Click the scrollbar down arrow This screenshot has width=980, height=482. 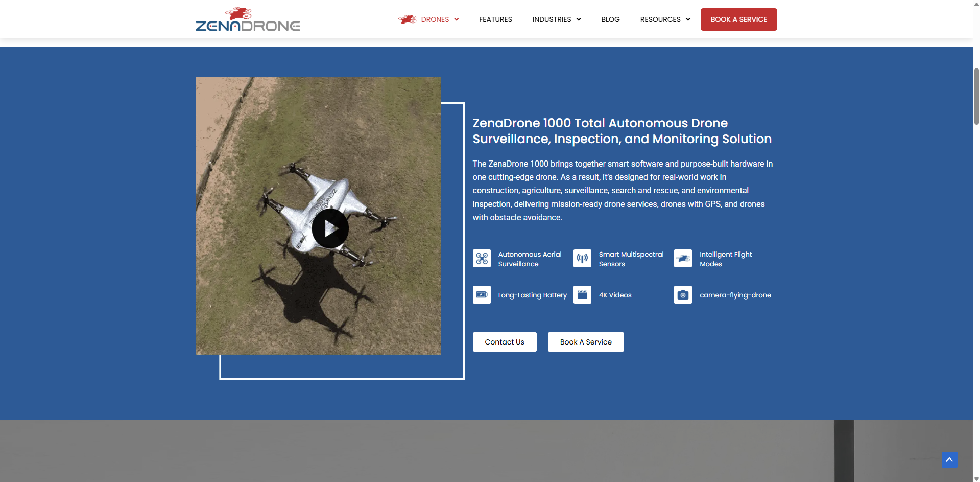[976, 478]
